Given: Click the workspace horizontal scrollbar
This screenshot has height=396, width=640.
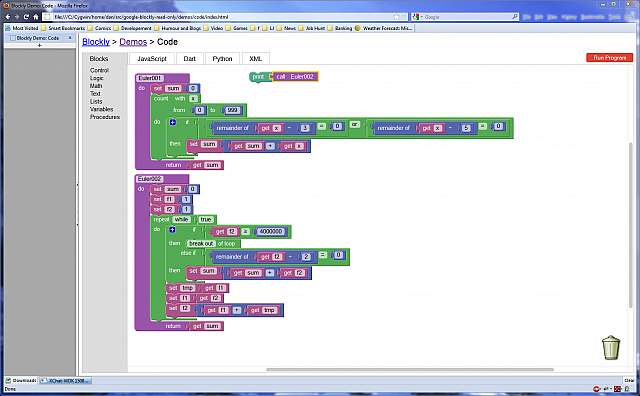Looking at the screenshot, I should (x=409, y=369).
